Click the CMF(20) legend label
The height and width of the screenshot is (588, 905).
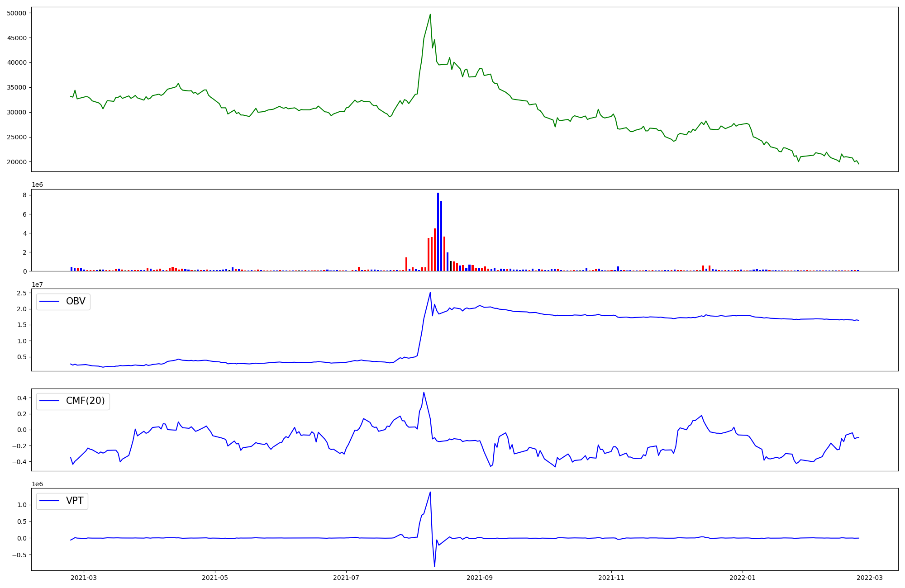(85, 401)
